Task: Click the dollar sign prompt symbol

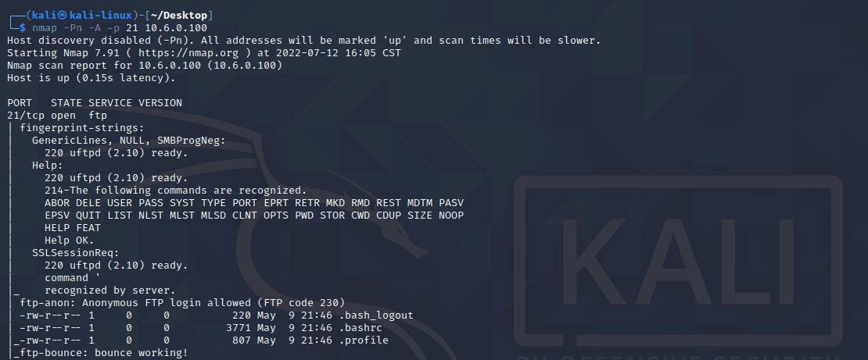Action: pyautogui.click(x=22, y=28)
